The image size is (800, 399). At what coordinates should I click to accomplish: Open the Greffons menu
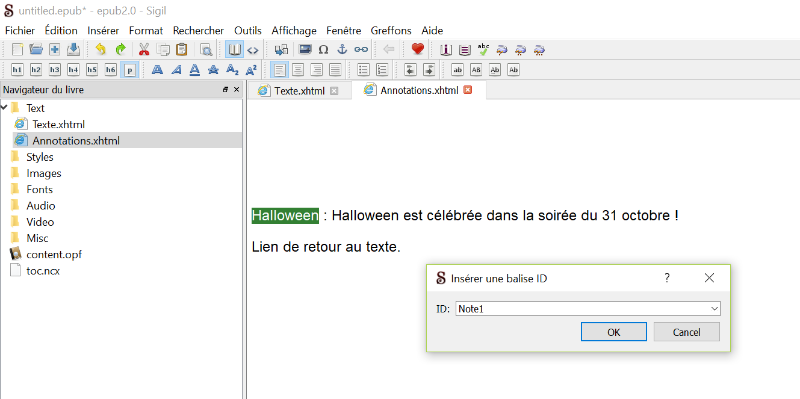pyautogui.click(x=391, y=31)
